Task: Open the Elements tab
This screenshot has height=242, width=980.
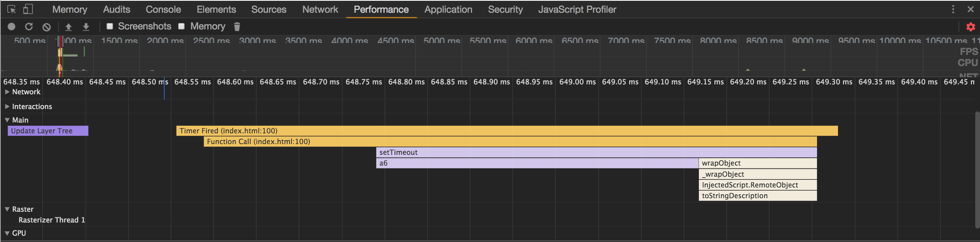Action: click(x=216, y=9)
